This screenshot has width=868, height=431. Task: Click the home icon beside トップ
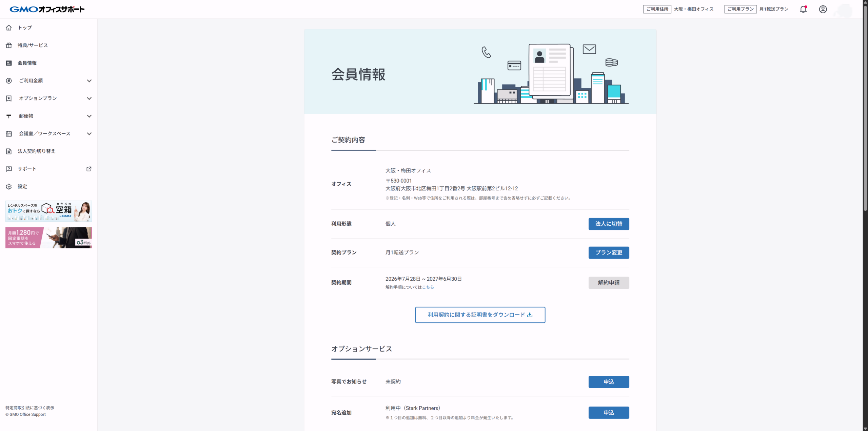click(9, 27)
